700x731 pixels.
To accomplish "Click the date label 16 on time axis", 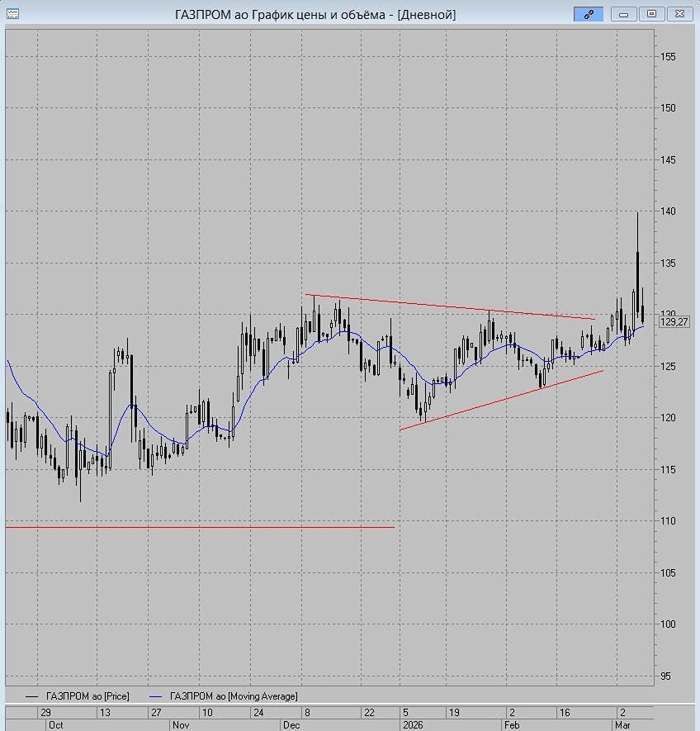I will (565, 712).
